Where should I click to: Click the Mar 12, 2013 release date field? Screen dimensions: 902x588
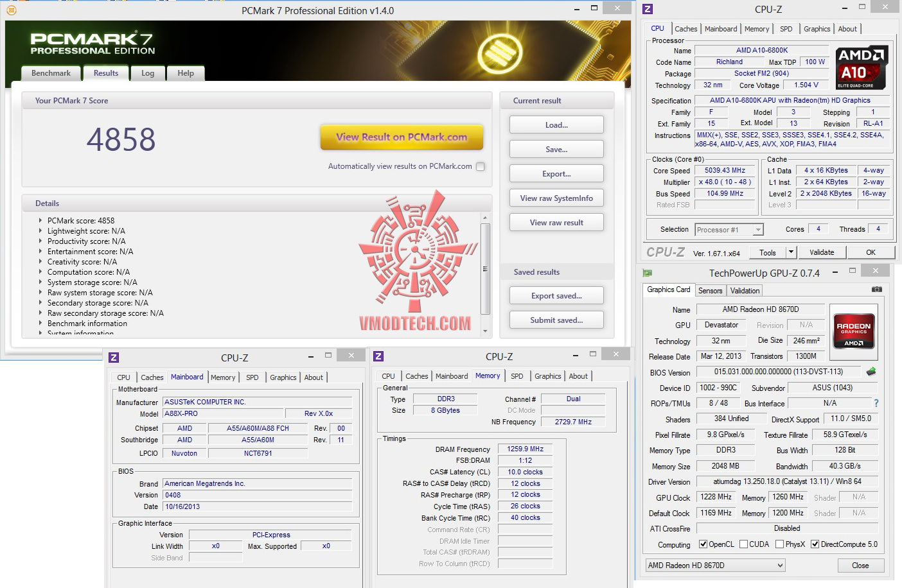(x=721, y=356)
